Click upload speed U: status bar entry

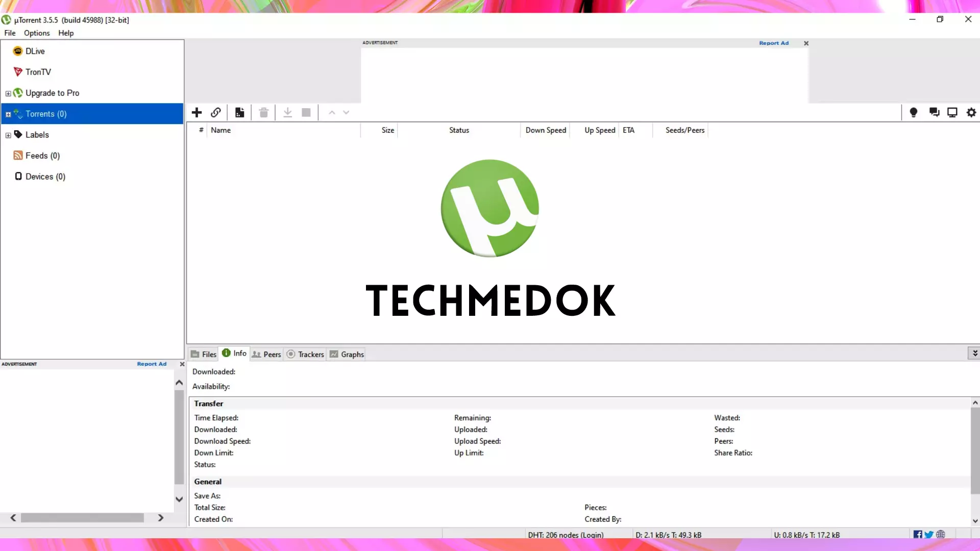click(806, 535)
